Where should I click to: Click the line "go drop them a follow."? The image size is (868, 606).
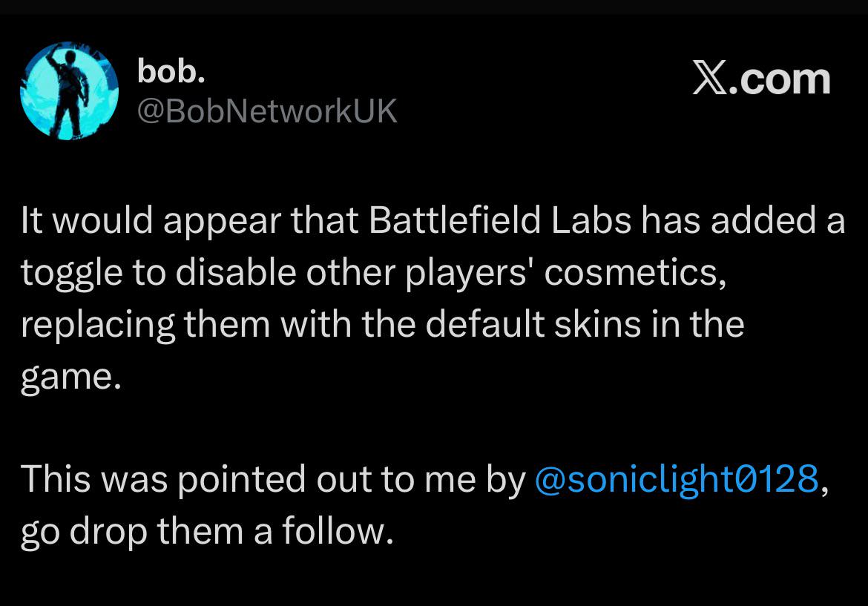(x=206, y=531)
